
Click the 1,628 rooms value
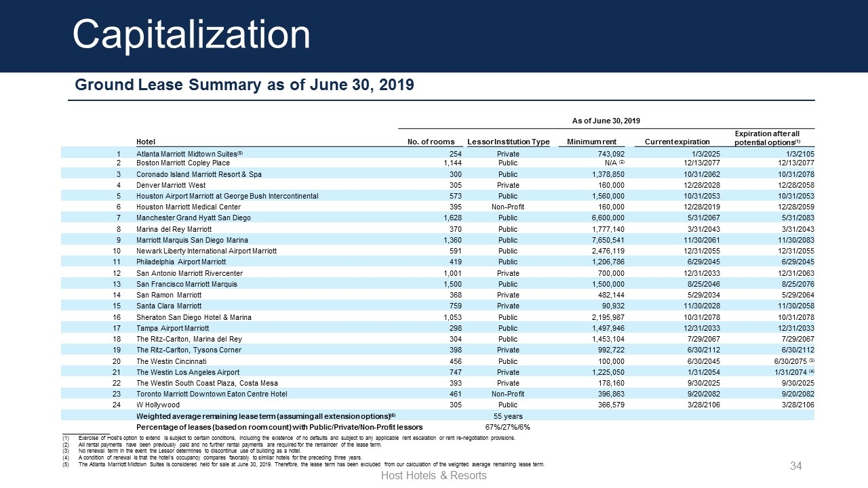pos(452,218)
